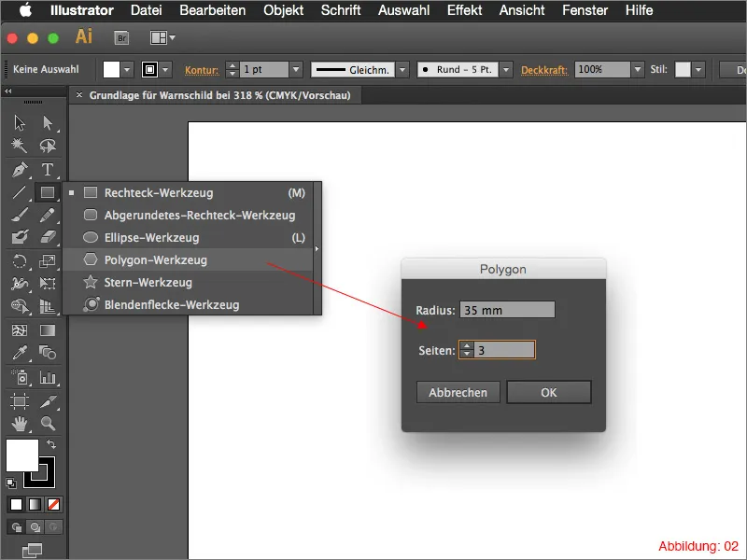Select the Rotate tool
747x560 pixels.
tap(20, 261)
